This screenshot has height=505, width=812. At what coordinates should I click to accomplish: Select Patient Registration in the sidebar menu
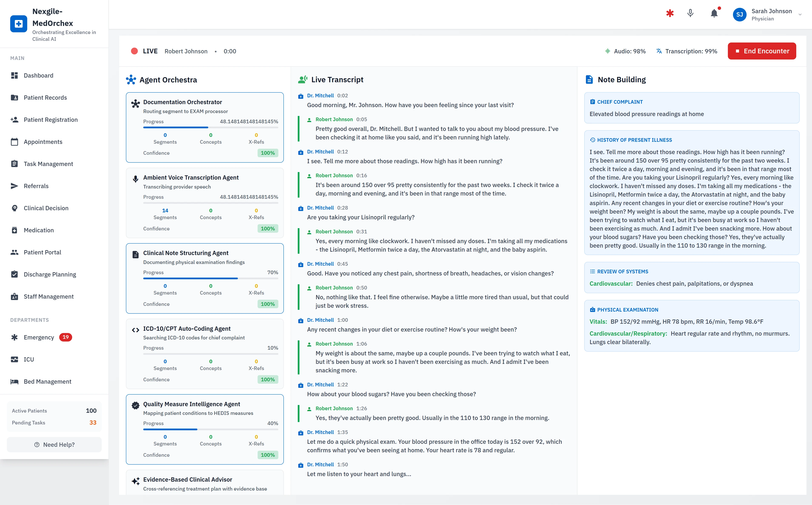(x=51, y=120)
